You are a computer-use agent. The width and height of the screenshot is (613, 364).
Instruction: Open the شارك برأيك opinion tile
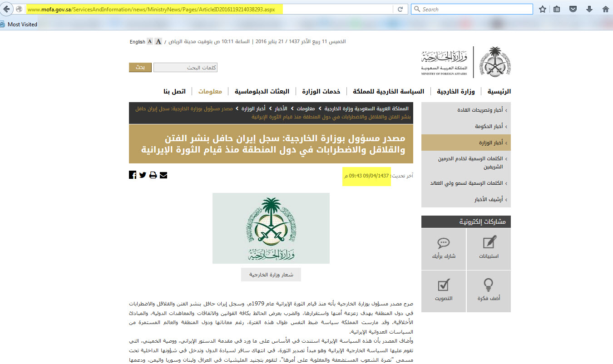tap(444, 249)
